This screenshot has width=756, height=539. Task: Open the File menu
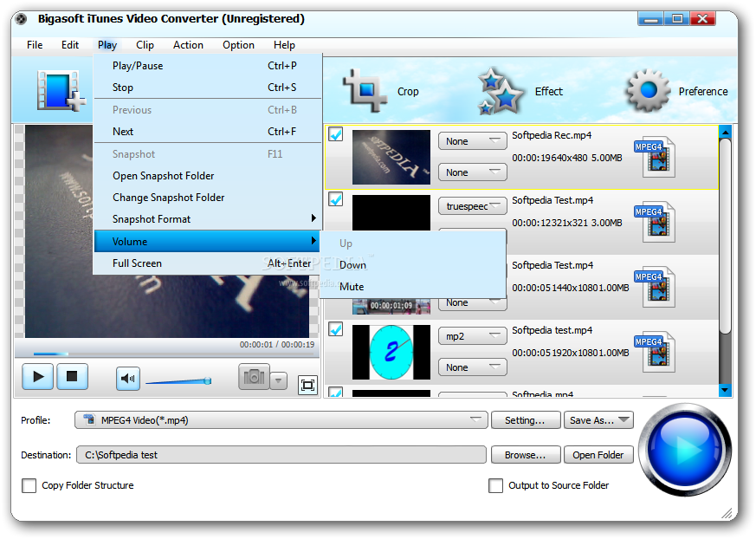pyautogui.click(x=35, y=45)
